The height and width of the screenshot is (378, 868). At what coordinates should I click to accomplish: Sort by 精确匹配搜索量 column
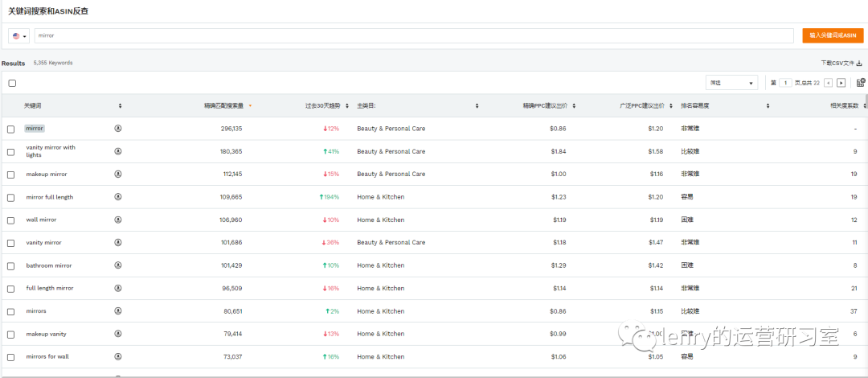click(x=250, y=106)
